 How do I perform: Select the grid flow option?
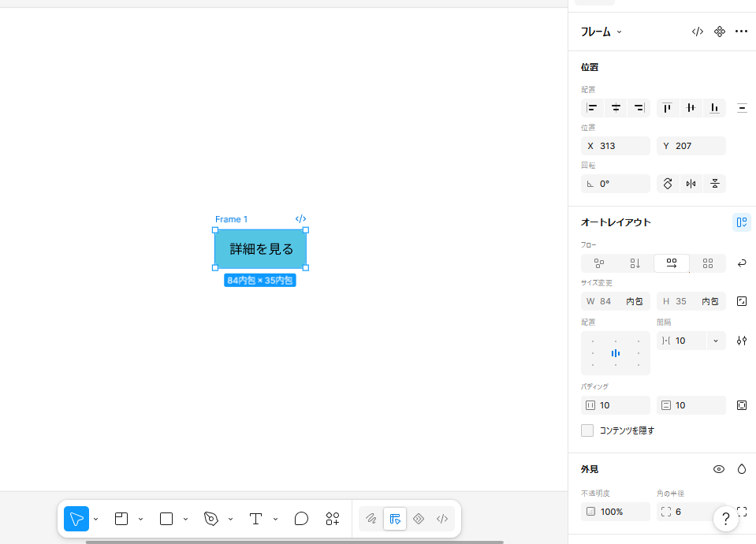[708, 263]
